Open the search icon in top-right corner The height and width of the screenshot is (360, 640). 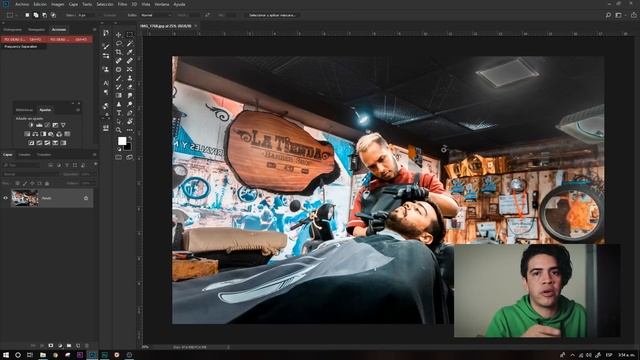tap(608, 15)
